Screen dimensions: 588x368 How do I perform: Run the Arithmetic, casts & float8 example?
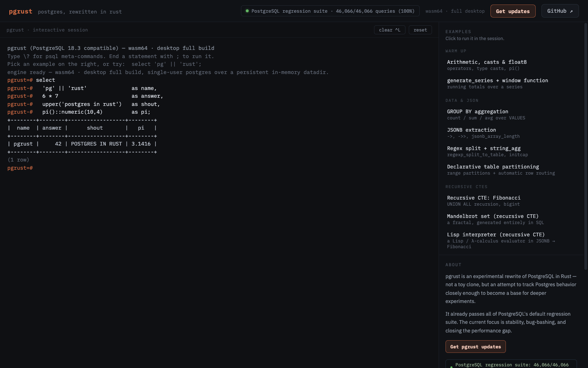pyautogui.click(x=510, y=65)
